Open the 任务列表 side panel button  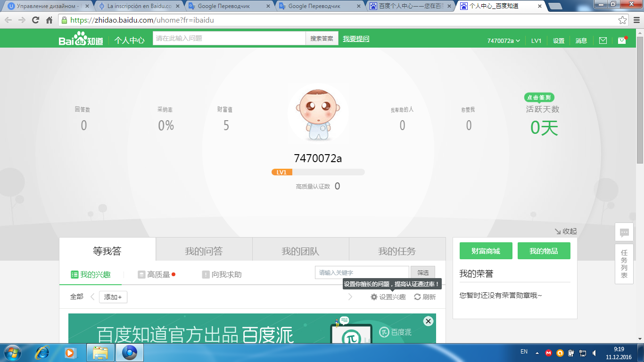point(624,264)
